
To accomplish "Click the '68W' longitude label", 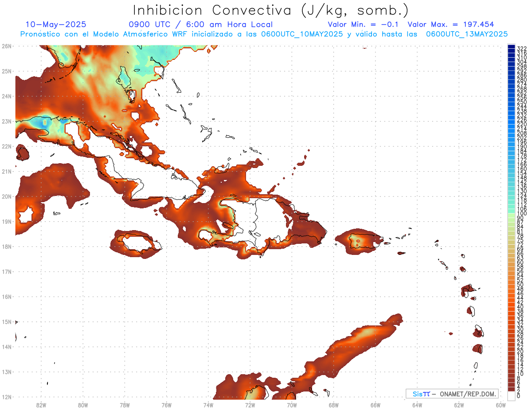I will pos(333,405).
